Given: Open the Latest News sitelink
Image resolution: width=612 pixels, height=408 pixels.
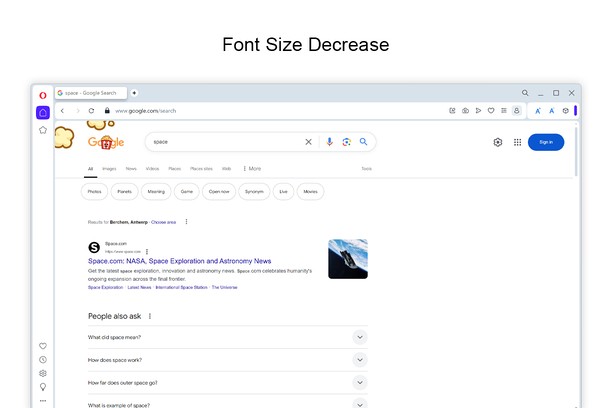Looking at the screenshot, I should point(139,287).
